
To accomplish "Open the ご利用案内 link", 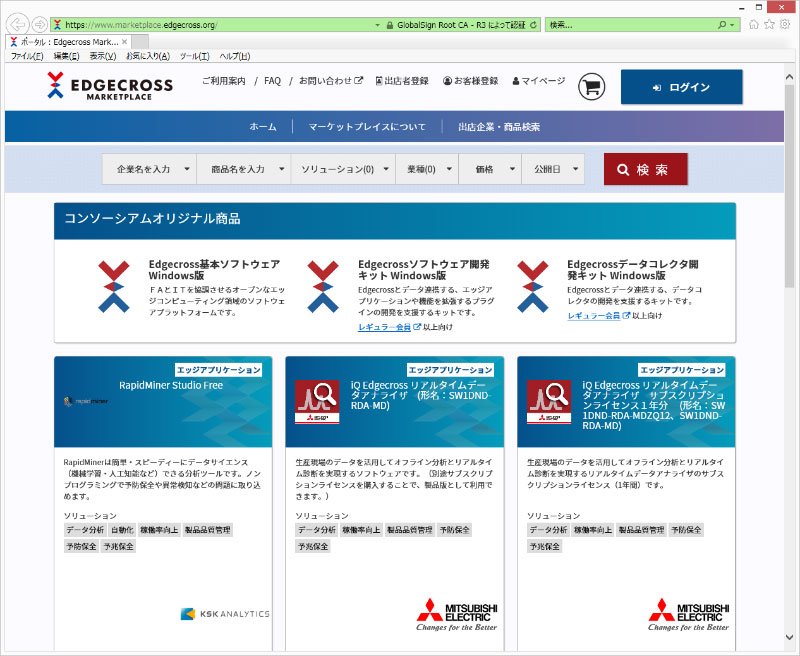I will click(223, 81).
